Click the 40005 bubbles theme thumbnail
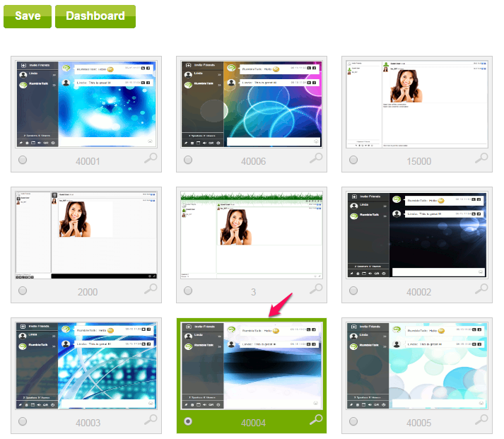Screen dimensions: 504x439 pyautogui.click(x=416, y=365)
